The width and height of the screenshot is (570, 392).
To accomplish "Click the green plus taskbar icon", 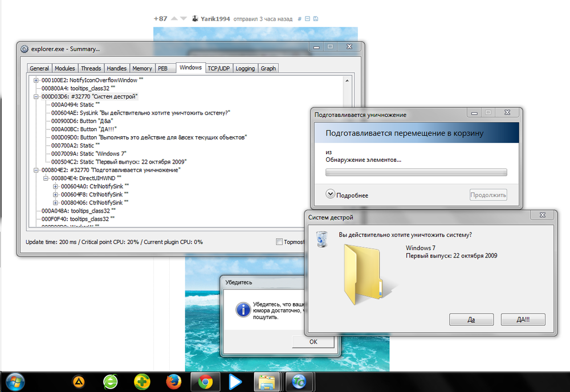I will [142, 381].
